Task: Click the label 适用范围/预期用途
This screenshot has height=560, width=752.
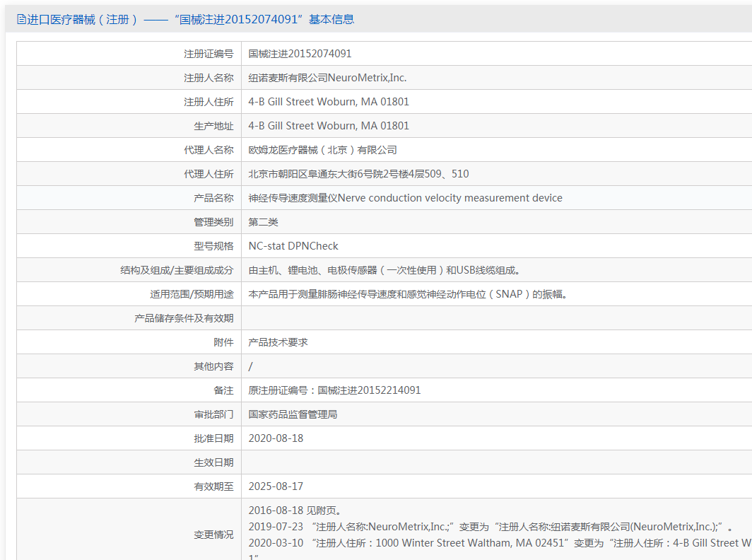Action: (192, 294)
